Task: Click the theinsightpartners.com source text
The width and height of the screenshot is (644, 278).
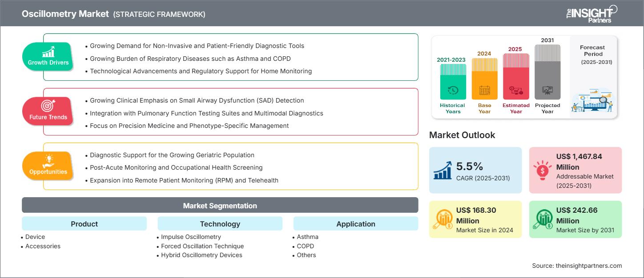Action: (576, 266)
